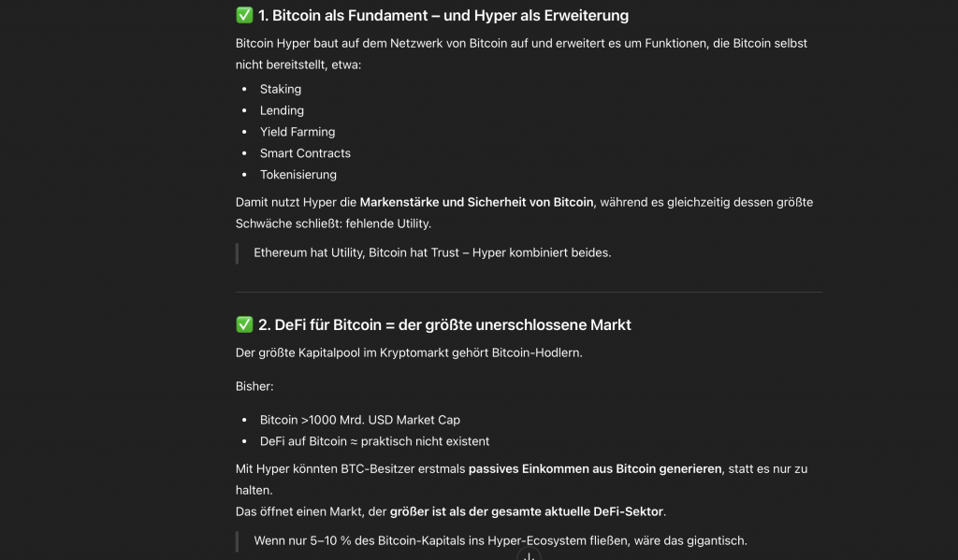Screen dimensions: 958x560
Task: Click the green checkmark beside heading 2
Action: 244,325
